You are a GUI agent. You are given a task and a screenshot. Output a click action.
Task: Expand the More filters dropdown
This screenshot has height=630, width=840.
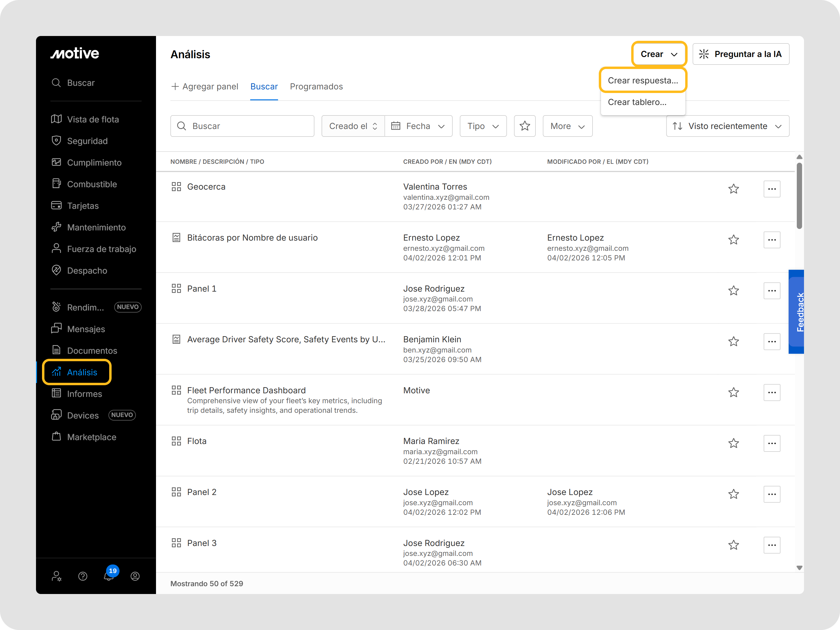click(x=567, y=126)
